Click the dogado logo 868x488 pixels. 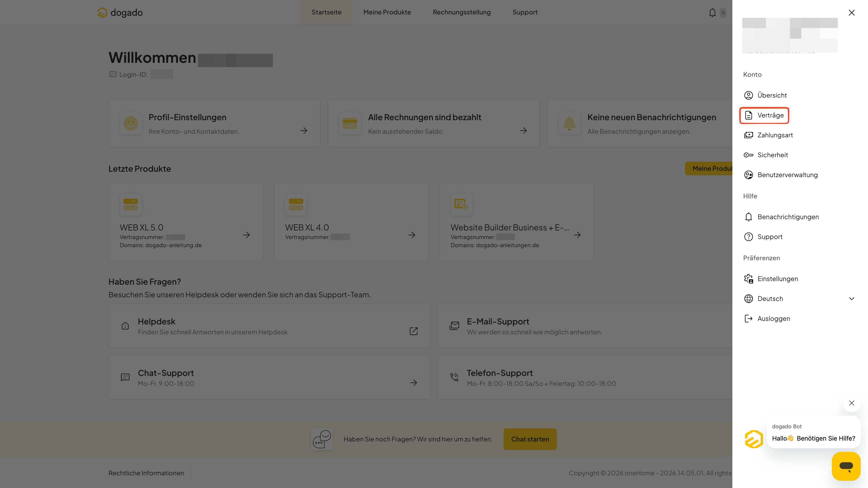120,12
